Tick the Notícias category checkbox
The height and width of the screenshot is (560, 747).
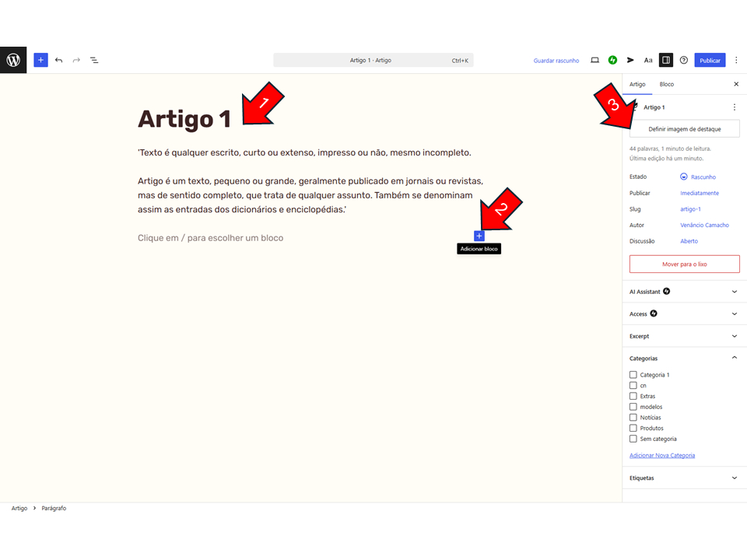point(633,418)
